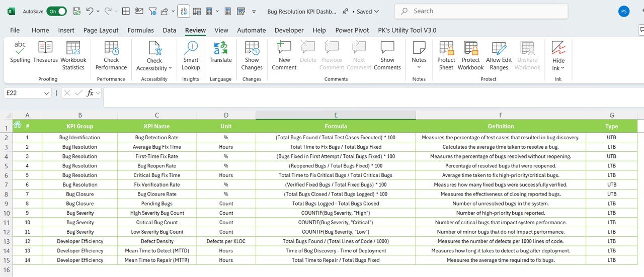Select row 8 header

[x=6, y=194]
